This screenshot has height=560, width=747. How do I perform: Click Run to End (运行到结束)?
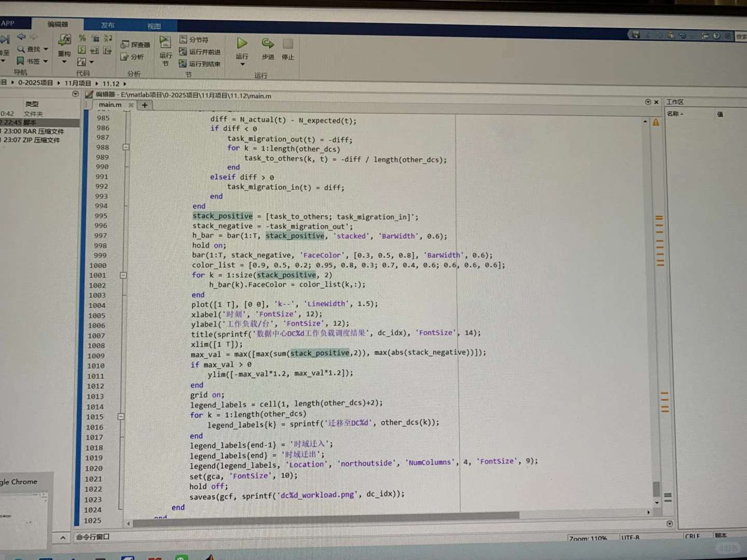(200, 64)
